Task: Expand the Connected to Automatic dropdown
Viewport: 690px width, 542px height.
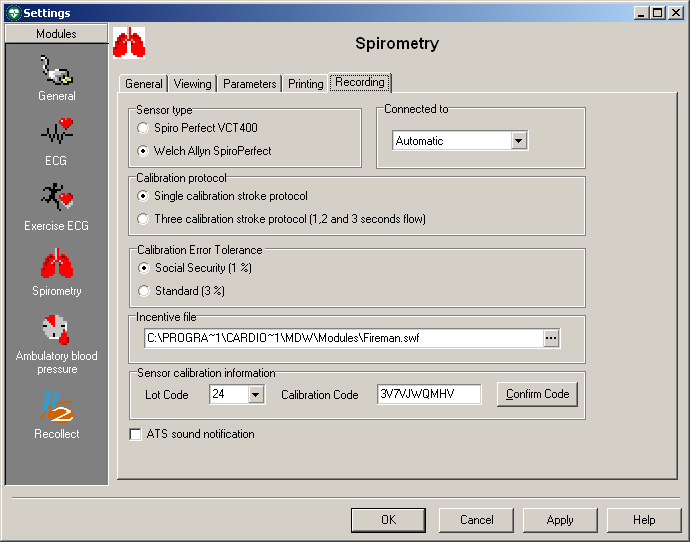Action: point(519,141)
